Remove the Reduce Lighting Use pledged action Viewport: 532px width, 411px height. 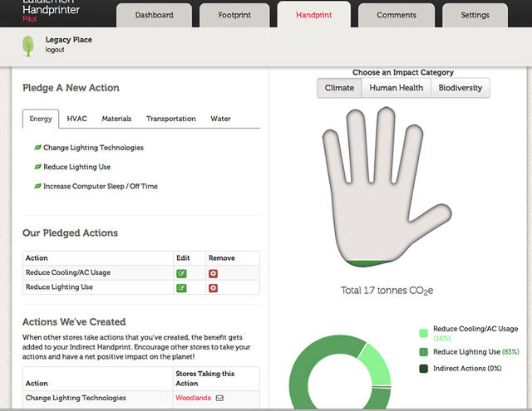click(x=213, y=288)
